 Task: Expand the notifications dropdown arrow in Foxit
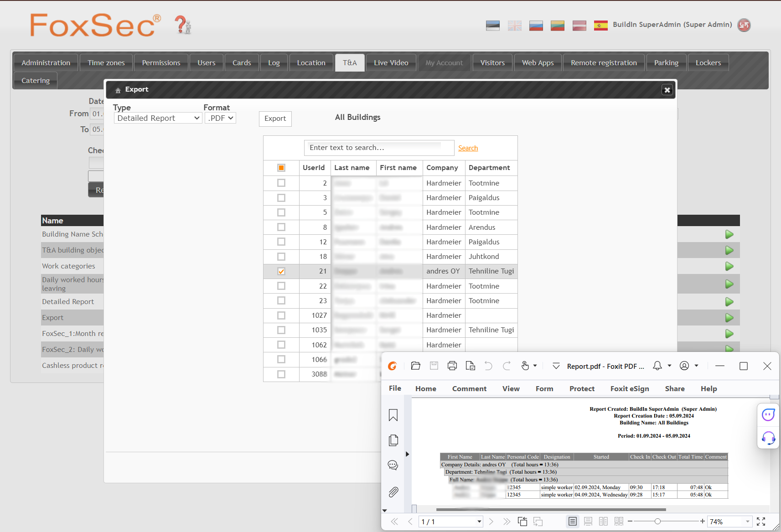(669, 366)
